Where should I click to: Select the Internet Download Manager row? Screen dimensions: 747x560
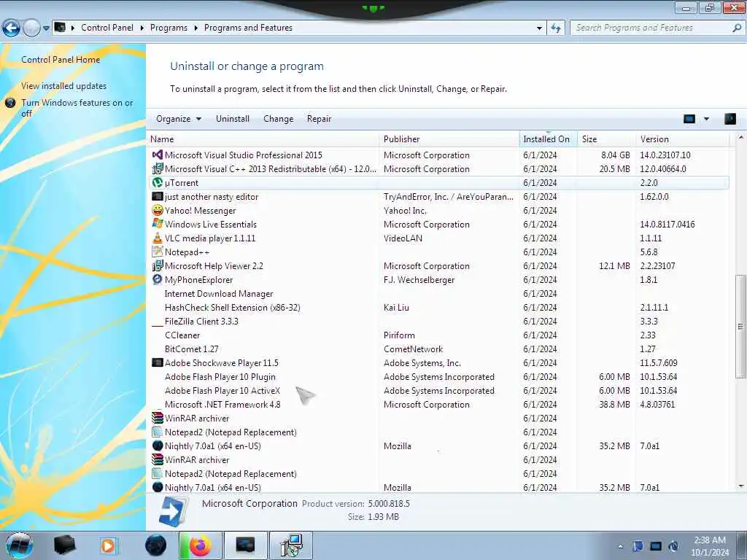(x=438, y=293)
